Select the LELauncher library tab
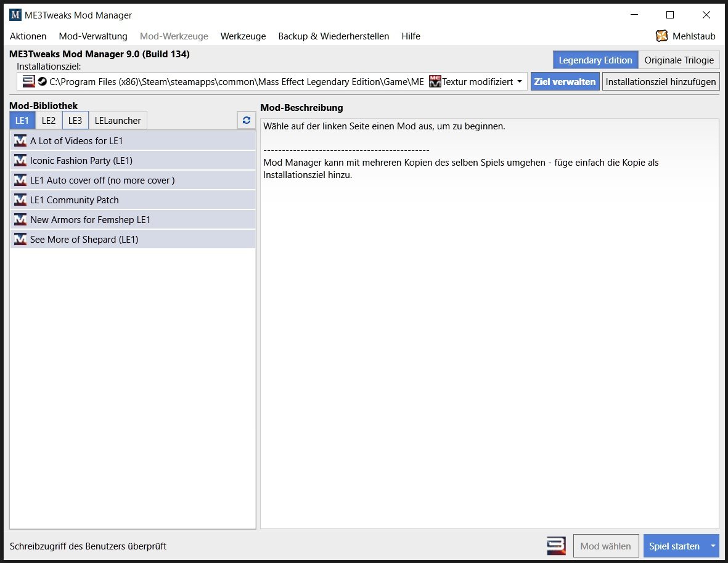This screenshot has width=728, height=563. (118, 121)
